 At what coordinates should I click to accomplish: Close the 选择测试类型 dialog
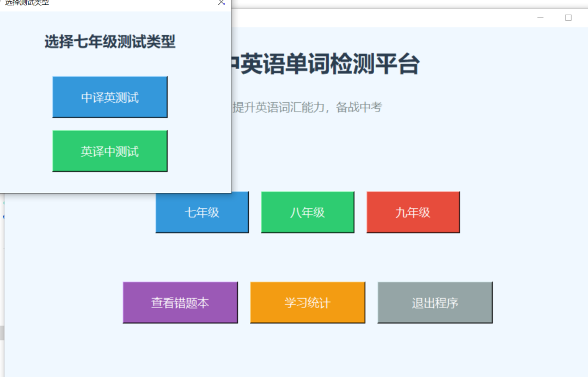221,3
